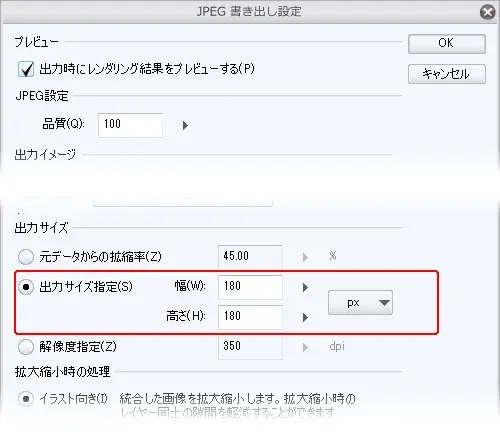
Task: Open the resolution slider arrow
Action: [x=305, y=347]
